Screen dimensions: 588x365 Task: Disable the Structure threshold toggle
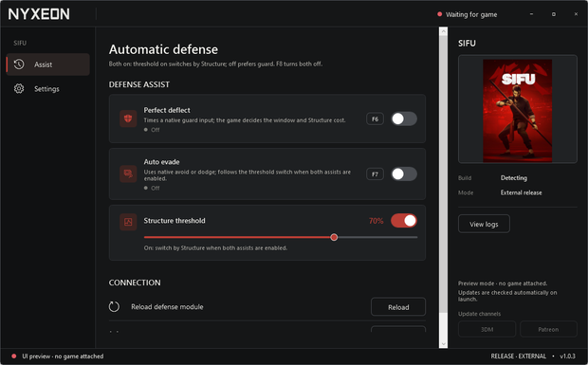[404, 221]
